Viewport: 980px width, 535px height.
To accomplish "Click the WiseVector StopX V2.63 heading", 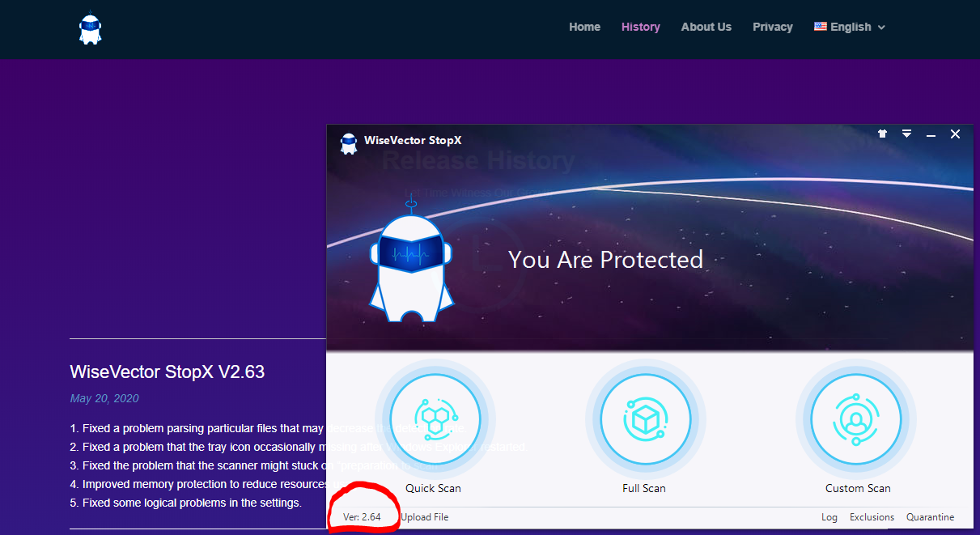I will (x=168, y=372).
